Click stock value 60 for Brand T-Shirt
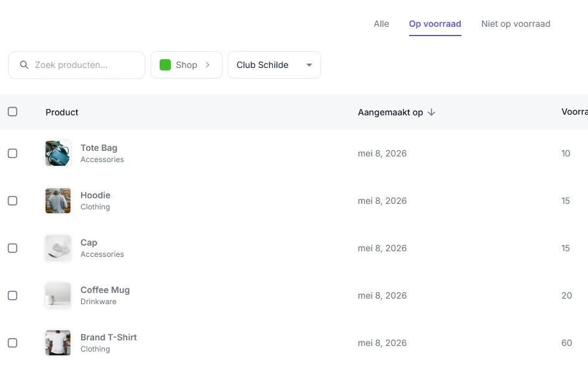Screen dimensions: 588x384 tap(567, 343)
